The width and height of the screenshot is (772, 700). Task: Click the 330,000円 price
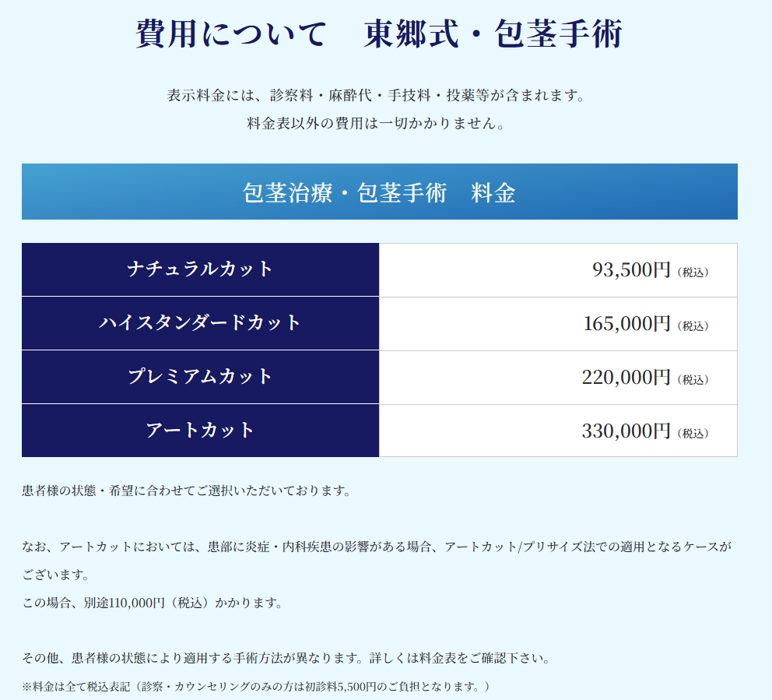tap(626, 431)
